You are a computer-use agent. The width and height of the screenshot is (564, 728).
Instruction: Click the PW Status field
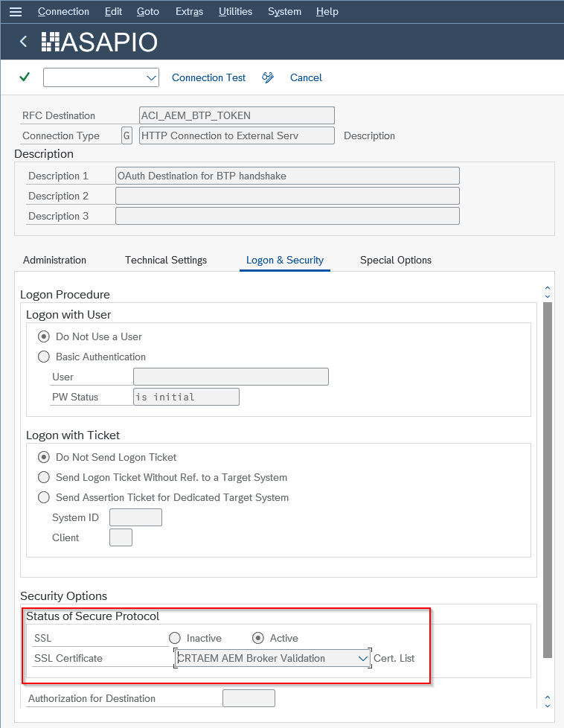pyautogui.click(x=186, y=397)
